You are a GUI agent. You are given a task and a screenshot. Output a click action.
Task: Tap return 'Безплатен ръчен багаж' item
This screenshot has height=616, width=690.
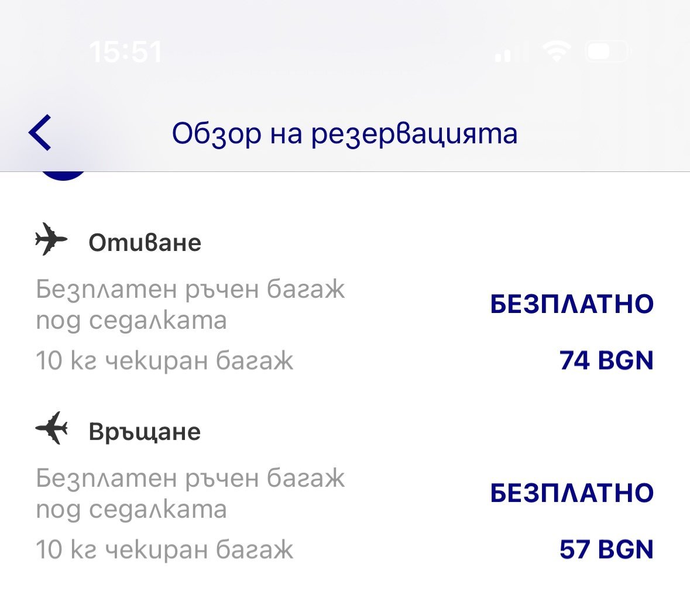(x=190, y=493)
